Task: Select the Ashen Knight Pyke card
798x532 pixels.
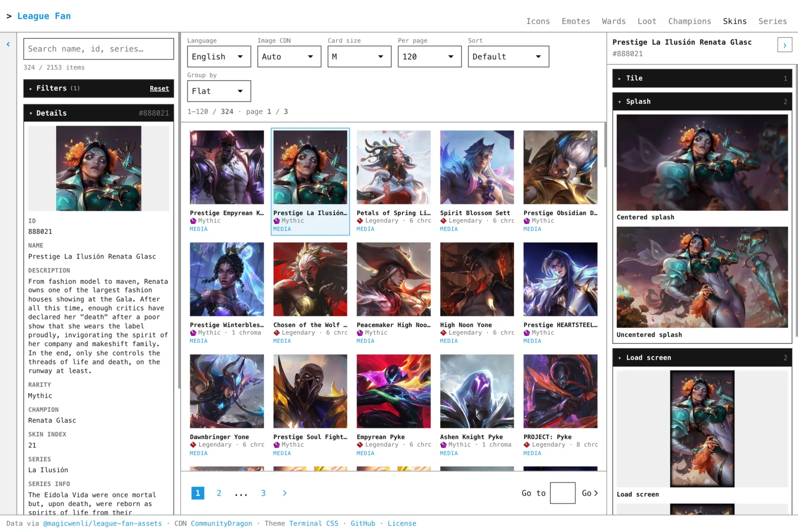Action: 477,405
